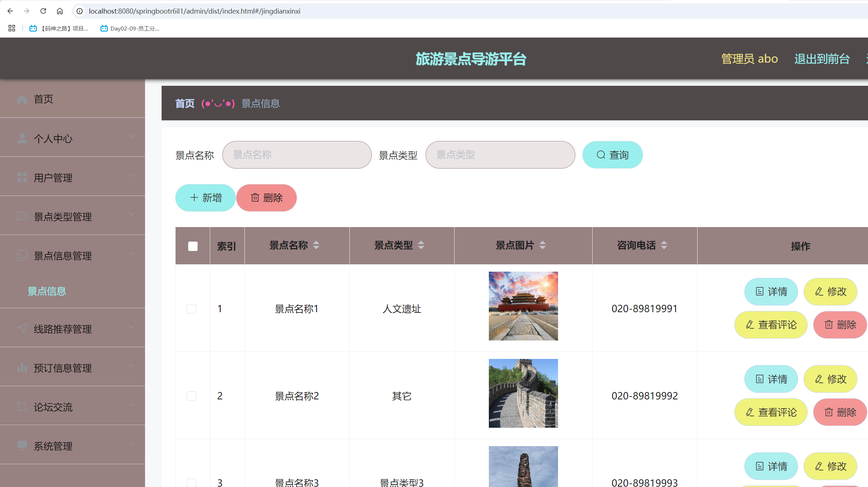Click 退出到前台 in the top bar
The image size is (868, 487).
click(822, 59)
